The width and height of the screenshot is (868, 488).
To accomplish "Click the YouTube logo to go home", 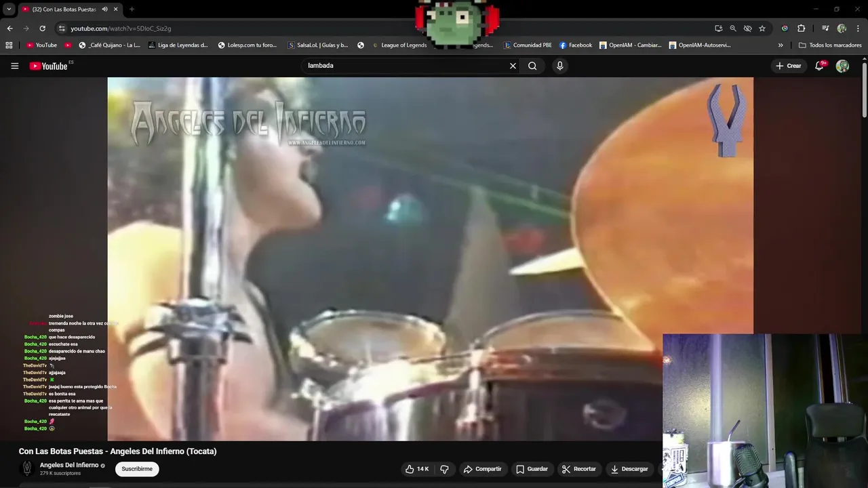I will tap(49, 66).
